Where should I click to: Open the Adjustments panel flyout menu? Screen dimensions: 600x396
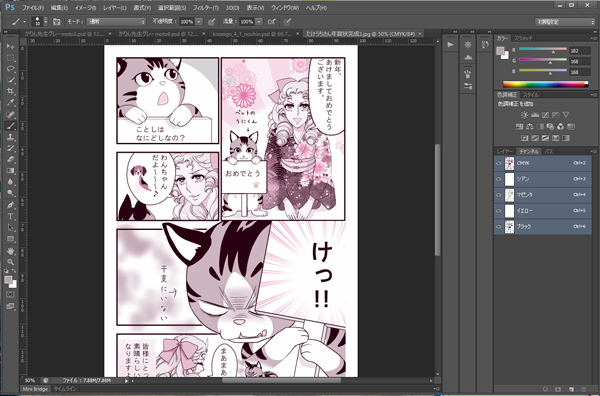pyautogui.click(x=594, y=95)
